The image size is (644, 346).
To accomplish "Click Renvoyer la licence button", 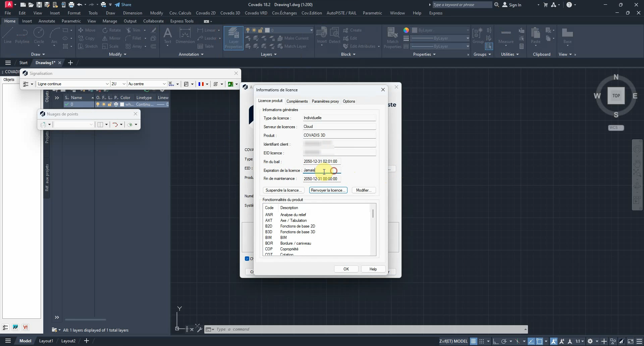I will click(328, 190).
